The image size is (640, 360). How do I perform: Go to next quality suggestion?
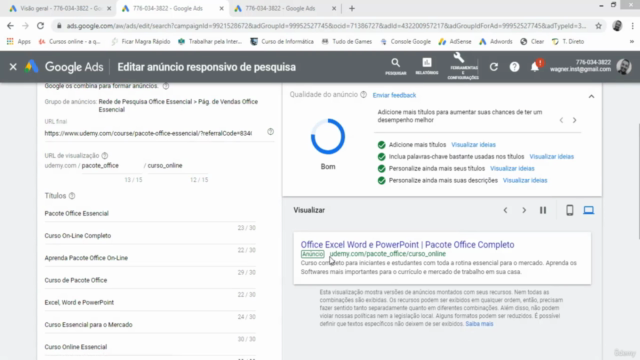click(574, 120)
